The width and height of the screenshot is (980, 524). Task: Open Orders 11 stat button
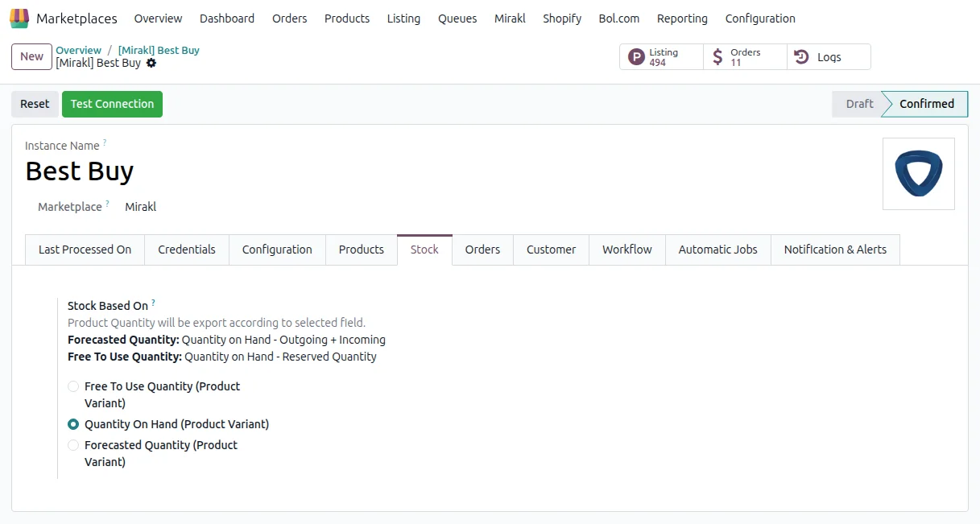click(x=745, y=57)
